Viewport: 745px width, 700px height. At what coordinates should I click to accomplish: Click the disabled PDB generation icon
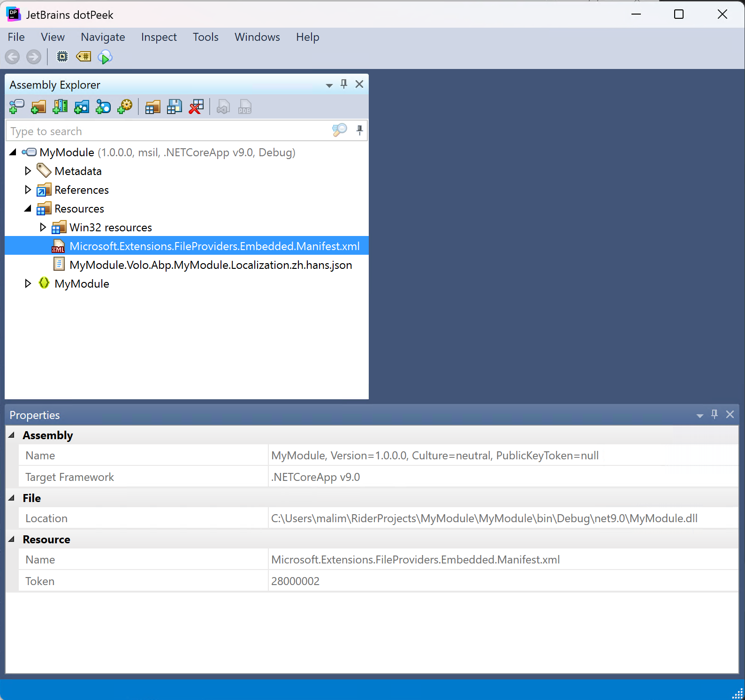(245, 107)
